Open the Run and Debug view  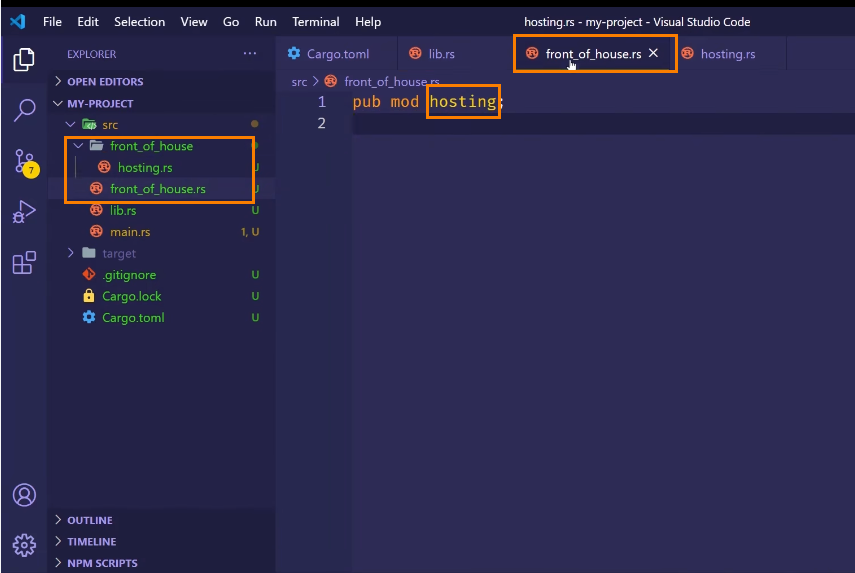(24, 212)
